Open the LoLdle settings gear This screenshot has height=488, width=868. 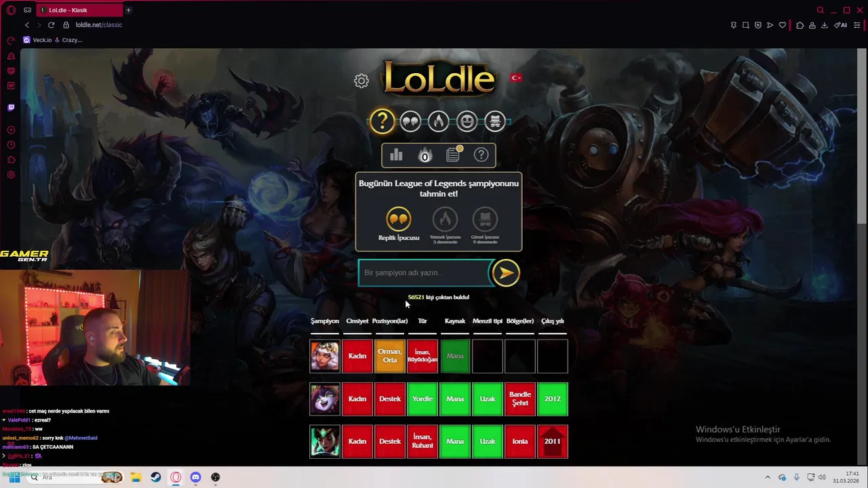[x=361, y=81]
